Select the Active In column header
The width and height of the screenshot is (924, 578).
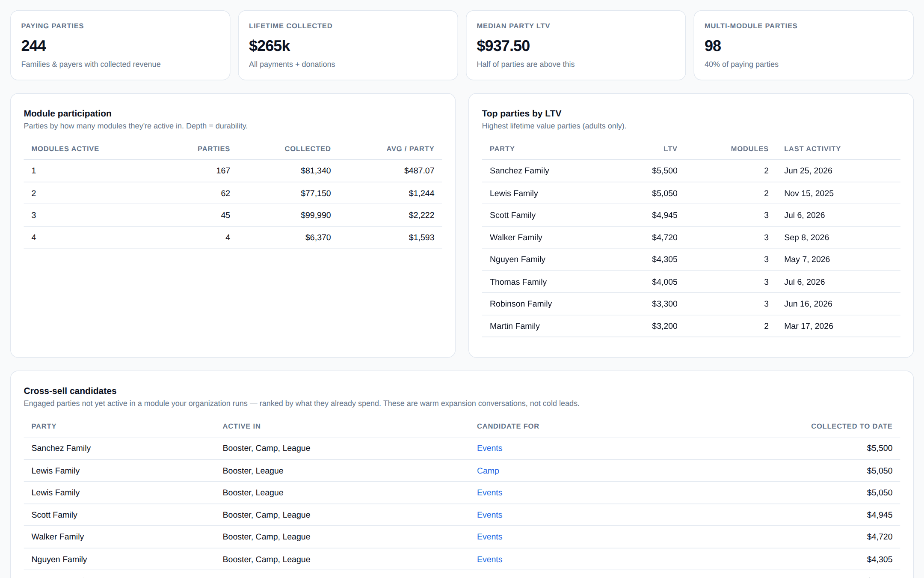coord(242,426)
